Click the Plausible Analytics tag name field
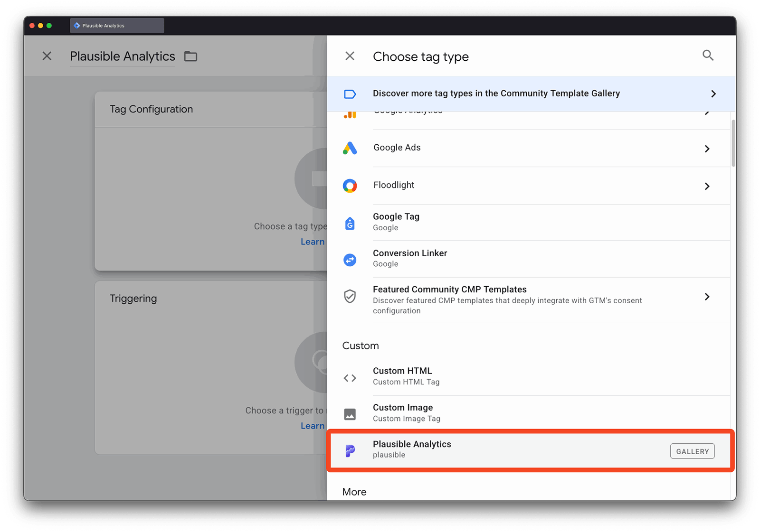The width and height of the screenshot is (760, 532). pos(122,56)
